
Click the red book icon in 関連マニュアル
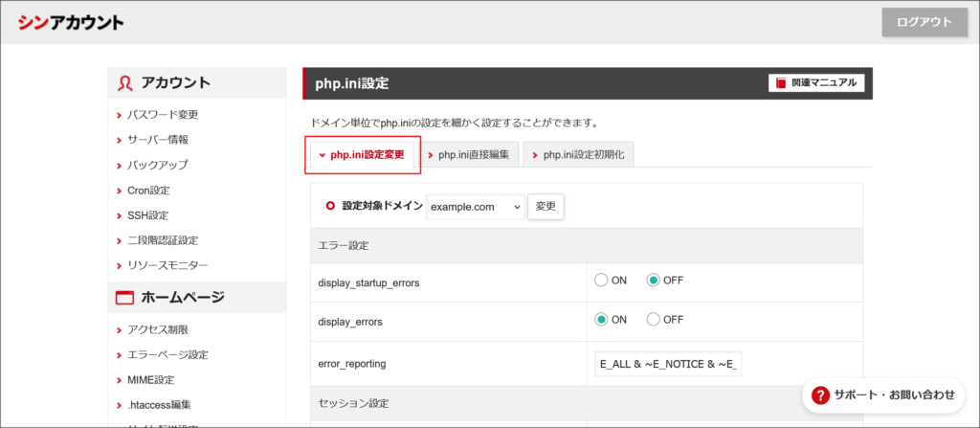pos(781,83)
